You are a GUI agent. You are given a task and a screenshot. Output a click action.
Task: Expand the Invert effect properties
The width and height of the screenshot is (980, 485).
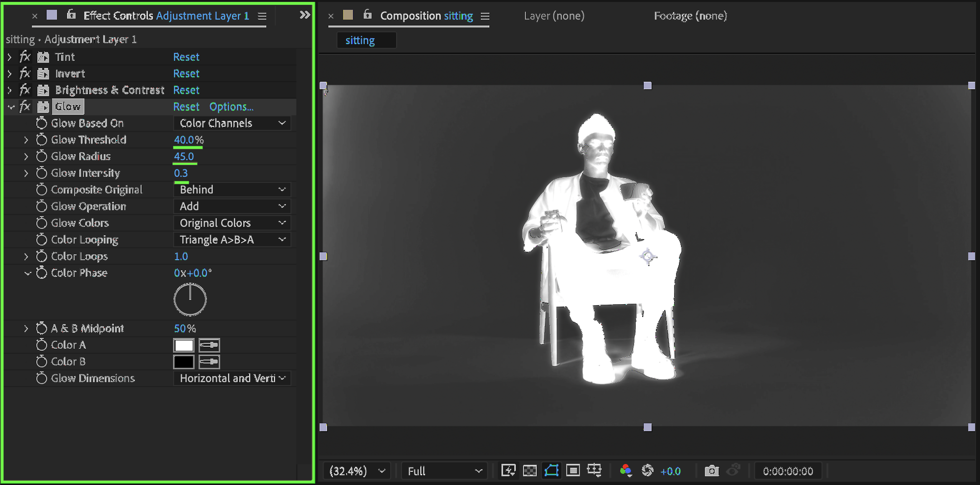point(9,74)
